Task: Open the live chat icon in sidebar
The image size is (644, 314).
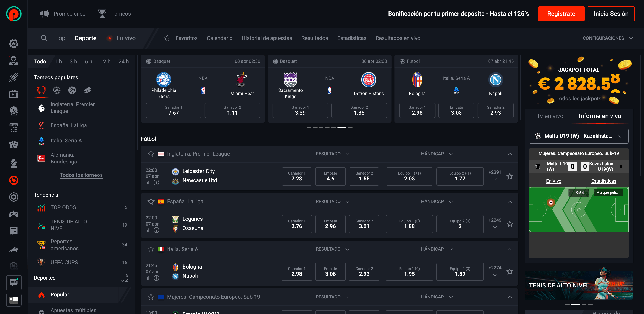Action: coord(14,283)
